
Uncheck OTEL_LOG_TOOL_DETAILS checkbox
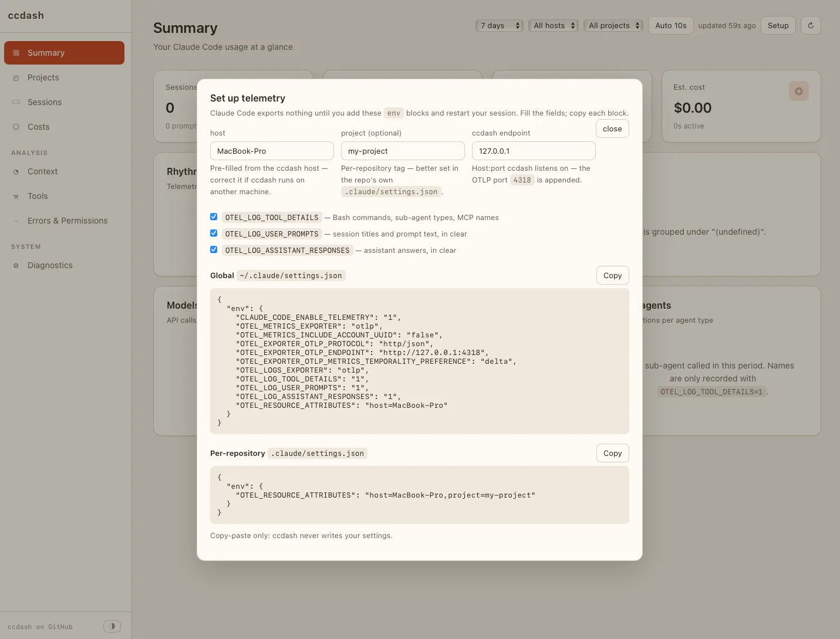tap(214, 217)
